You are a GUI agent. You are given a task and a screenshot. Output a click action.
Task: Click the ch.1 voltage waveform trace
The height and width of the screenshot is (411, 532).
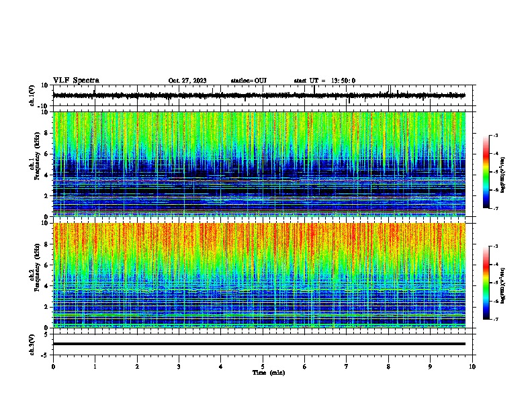(259, 95)
